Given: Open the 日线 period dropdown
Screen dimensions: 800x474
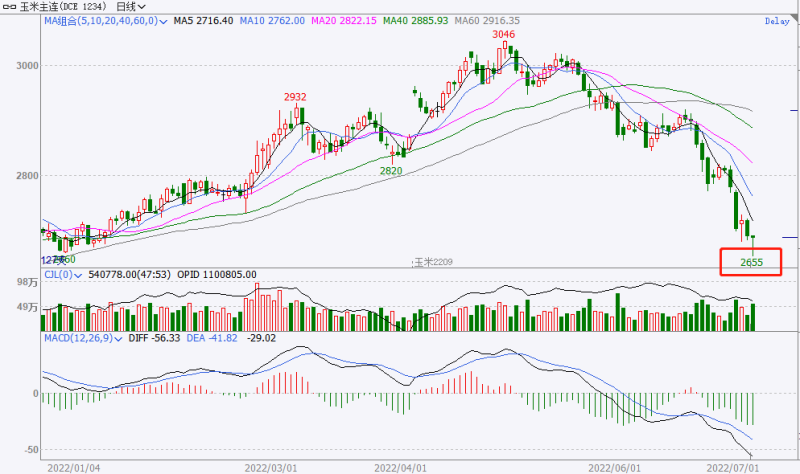Looking at the screenshot, I should pyautogui.click(x=133, y=6).
